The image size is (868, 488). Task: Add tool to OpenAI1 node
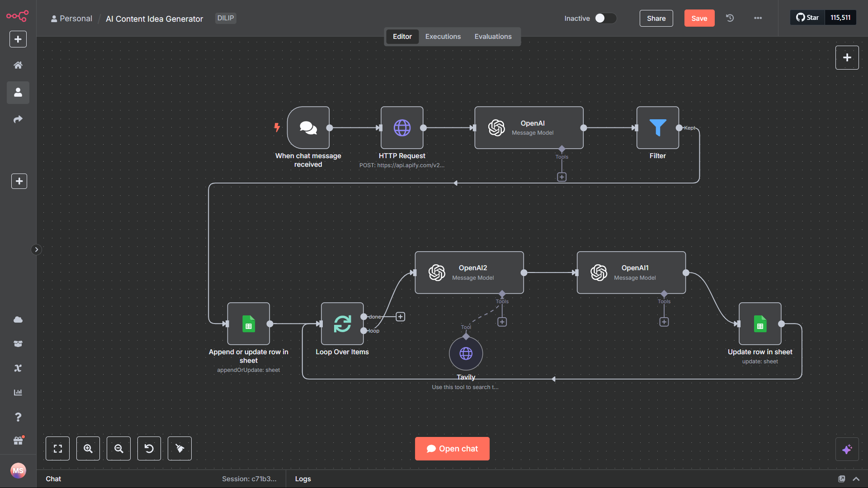[664, 322]
